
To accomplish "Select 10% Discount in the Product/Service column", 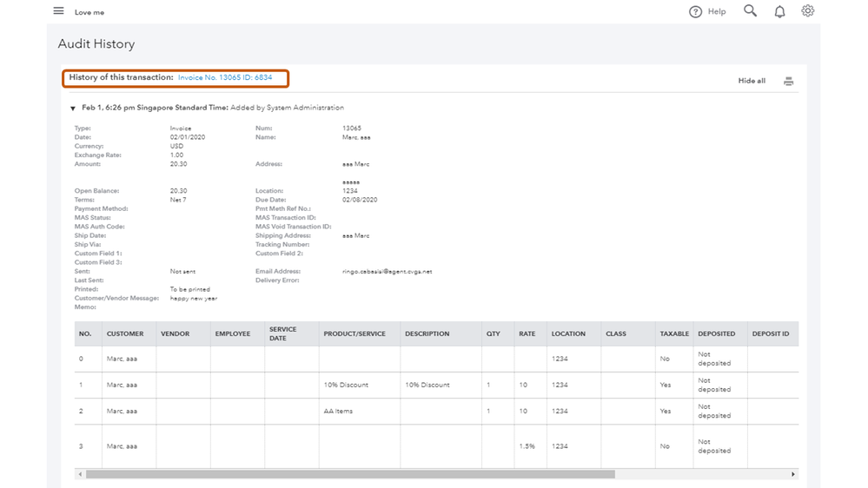I will pos(346,386).
